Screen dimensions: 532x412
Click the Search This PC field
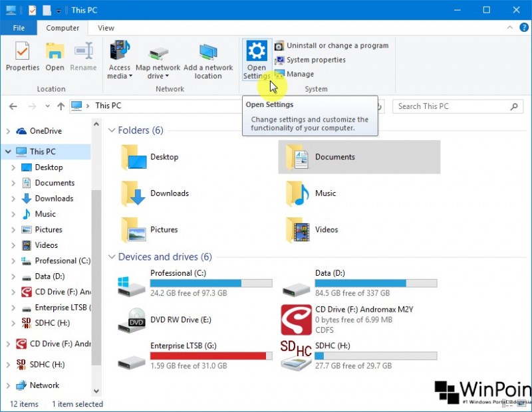point(458,106)
